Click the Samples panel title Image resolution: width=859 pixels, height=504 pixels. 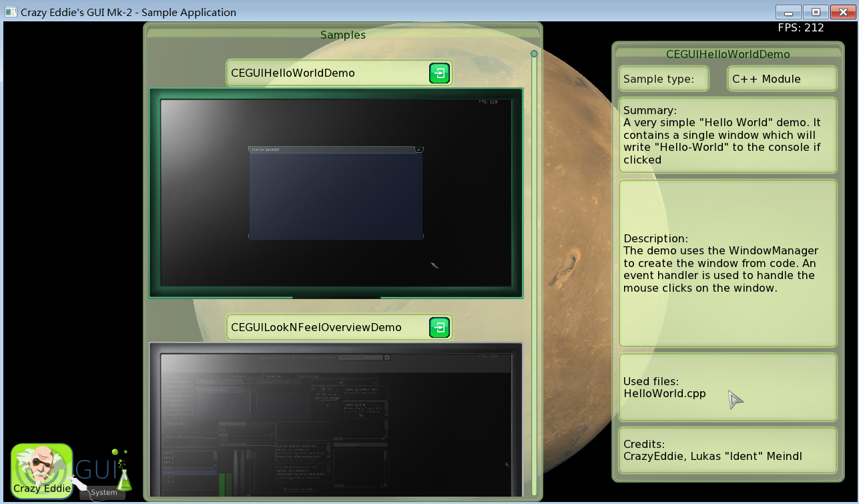[x=343, y=35]
